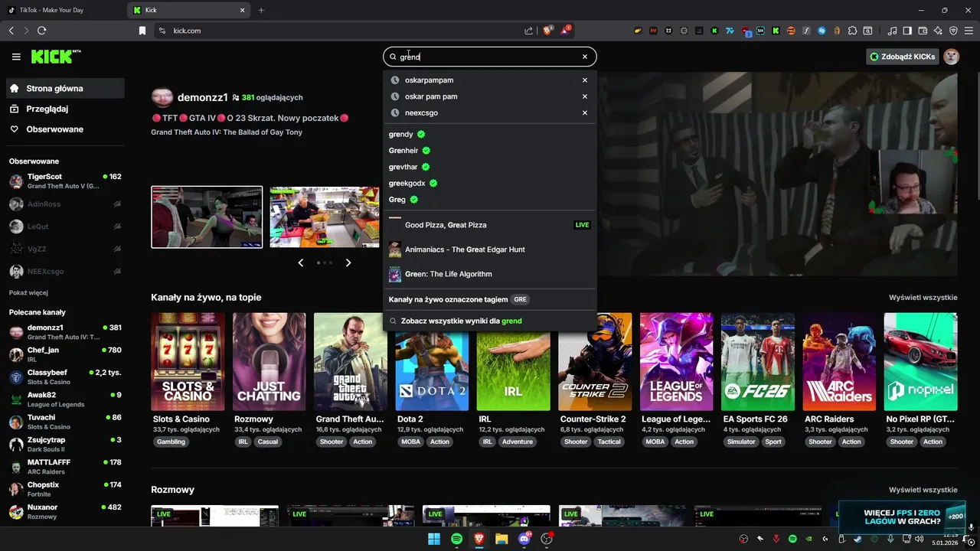Screen dimensions: 980x551
Task: Open Spotify from taskbar
Action: click(x=456, y=539)
